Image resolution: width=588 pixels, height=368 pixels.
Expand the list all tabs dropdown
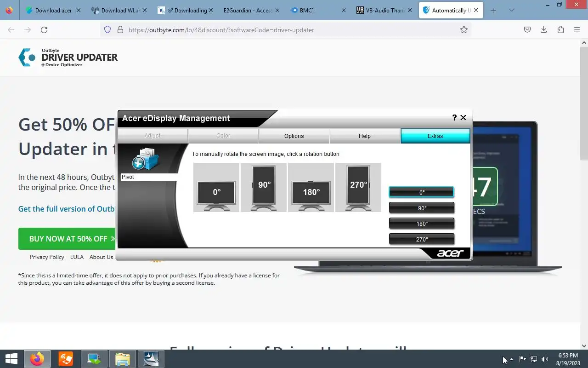[x=512, y=10]
